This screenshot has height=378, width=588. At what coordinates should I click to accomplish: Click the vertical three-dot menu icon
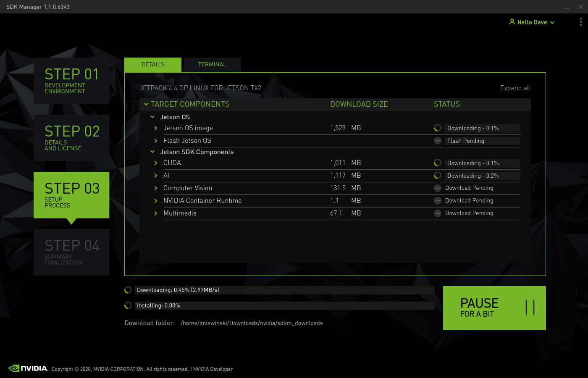coord(580,22)
